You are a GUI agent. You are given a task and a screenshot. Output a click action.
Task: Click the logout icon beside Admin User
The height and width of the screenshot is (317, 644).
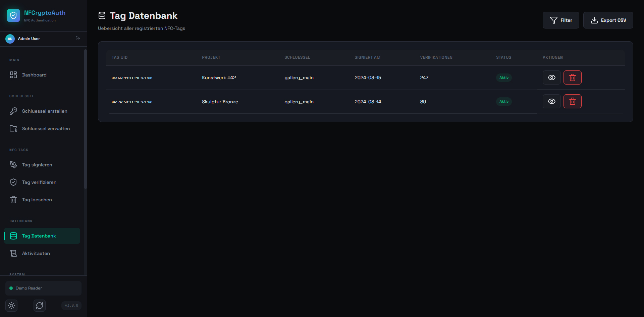pyautogui.click(x=78, y=39)
